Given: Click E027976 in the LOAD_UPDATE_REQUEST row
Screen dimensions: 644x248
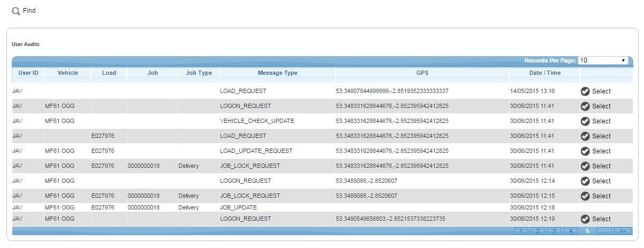Looking at the screenshot, I should click(x=103, y=151).
